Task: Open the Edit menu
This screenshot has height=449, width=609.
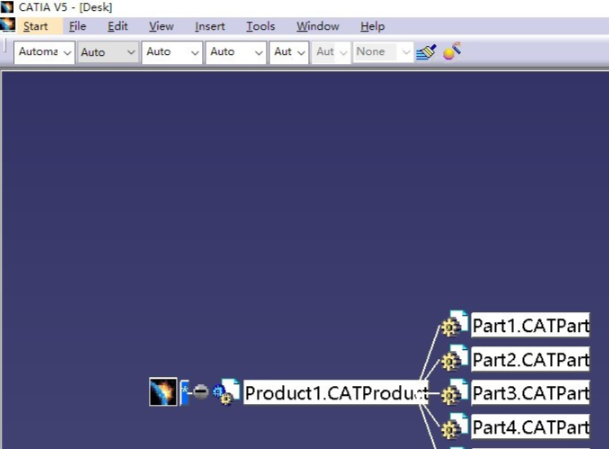Action: point(117,26)
